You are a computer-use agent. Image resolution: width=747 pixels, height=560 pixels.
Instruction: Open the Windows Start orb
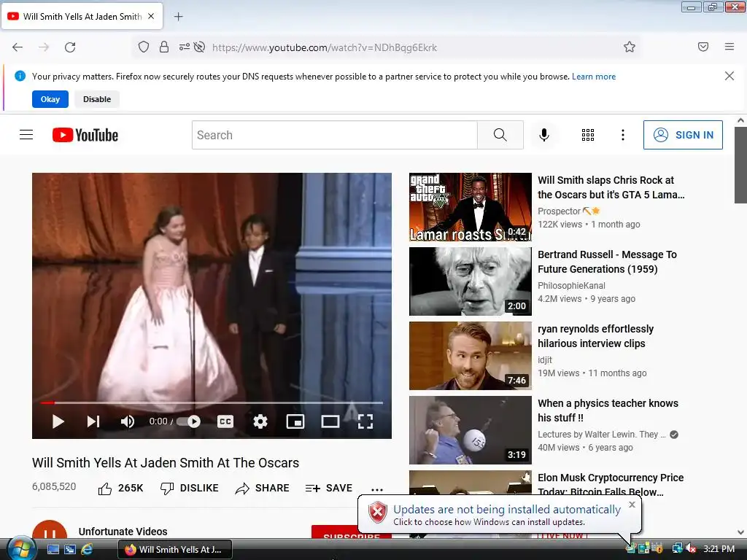pyautogui.click(x=20, y=549)
